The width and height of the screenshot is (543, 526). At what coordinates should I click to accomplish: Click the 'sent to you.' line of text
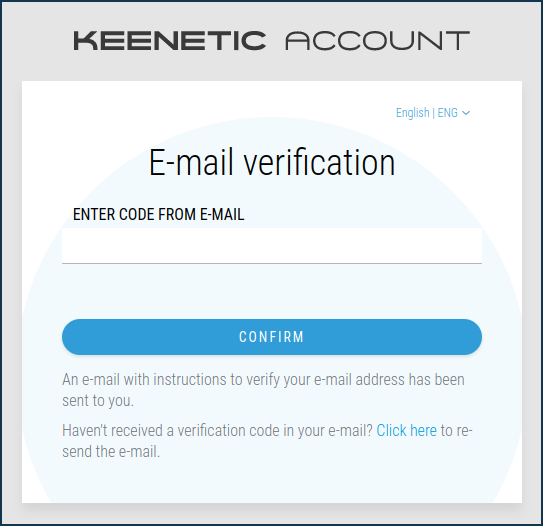click(98, 401)
